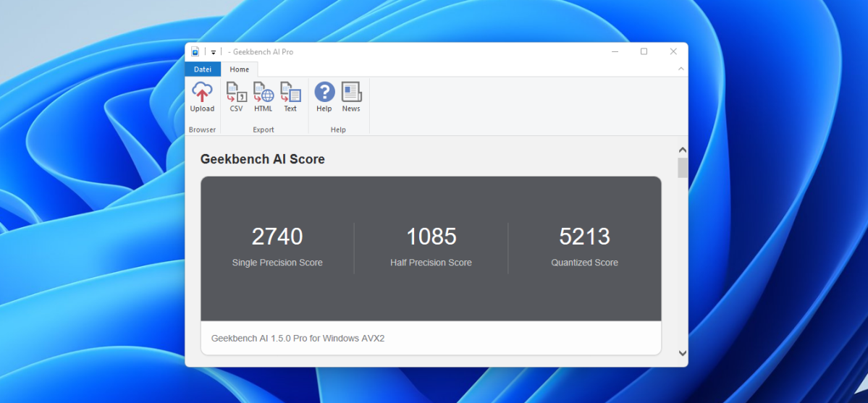Click the Quantized Score label
The image size is (868, 403).
click(584, 263)
